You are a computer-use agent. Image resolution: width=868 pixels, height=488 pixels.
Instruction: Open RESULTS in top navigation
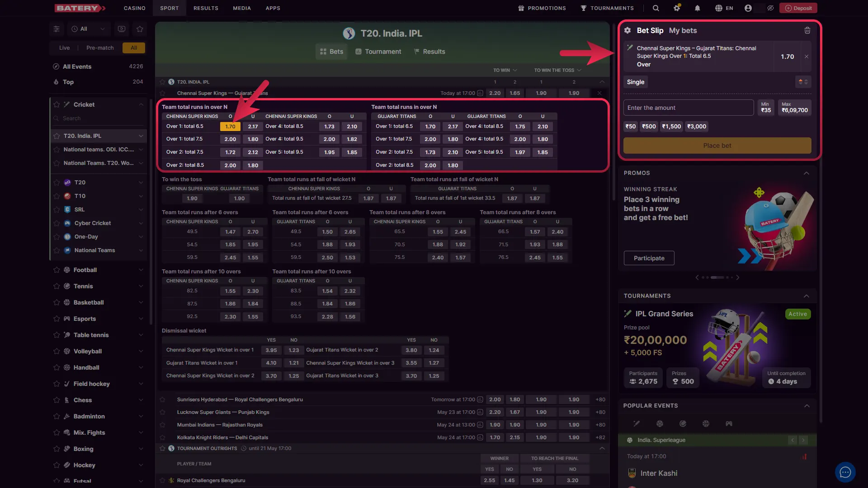(206, 8)
